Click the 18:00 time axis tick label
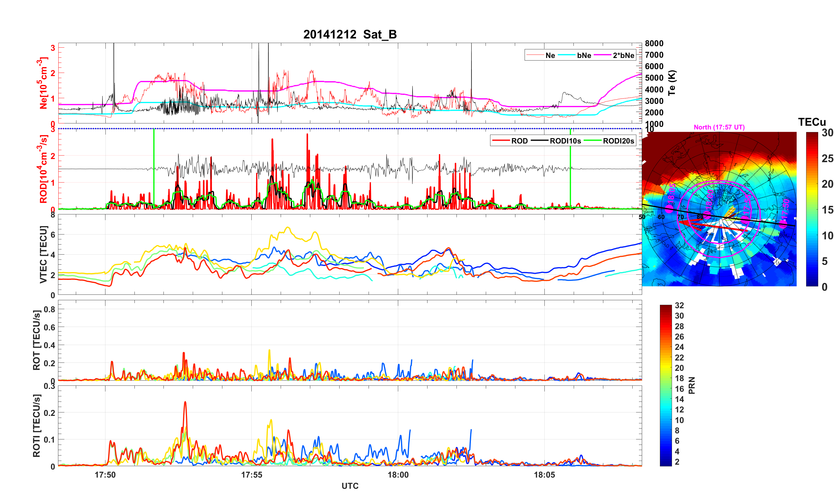The width and height of the screenshot is (834, 504). [398, 475]
